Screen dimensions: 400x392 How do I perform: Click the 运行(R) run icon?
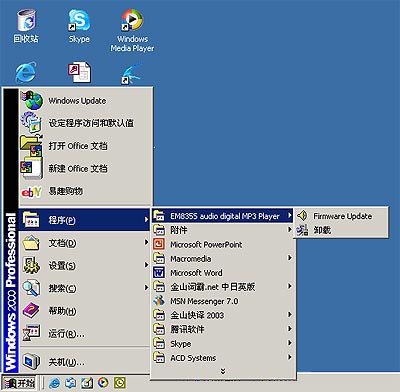click(31, 333)
